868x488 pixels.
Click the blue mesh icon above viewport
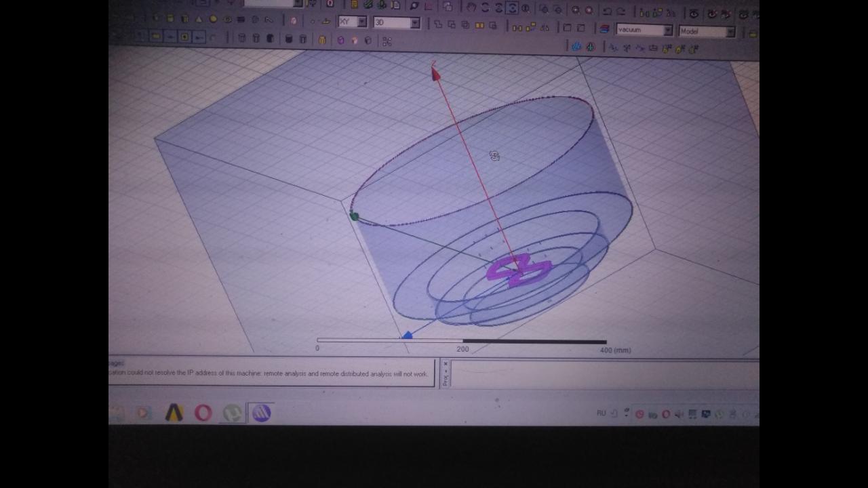point(576,47)
